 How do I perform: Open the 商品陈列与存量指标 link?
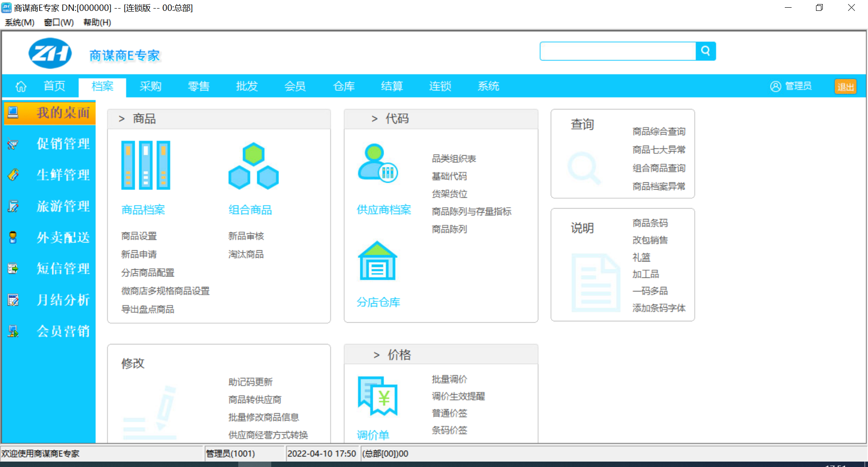(x=472, y=212)
